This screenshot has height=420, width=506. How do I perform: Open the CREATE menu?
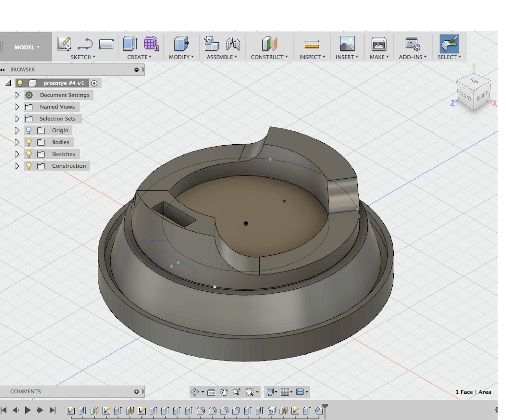(x=139, y=57)
